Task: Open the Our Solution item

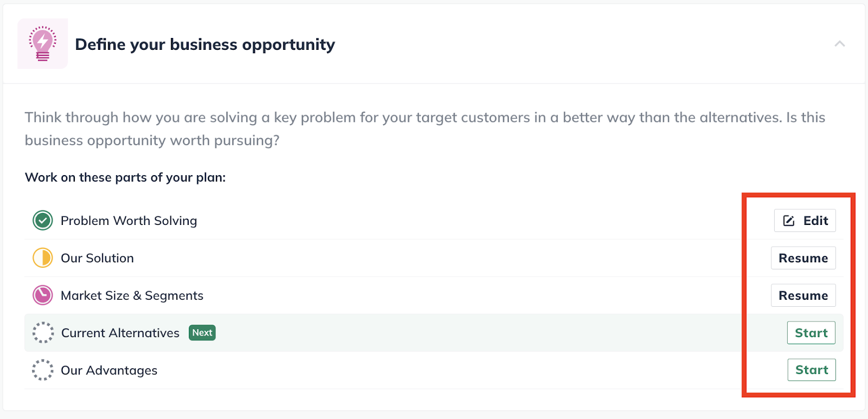Action: 97,258
